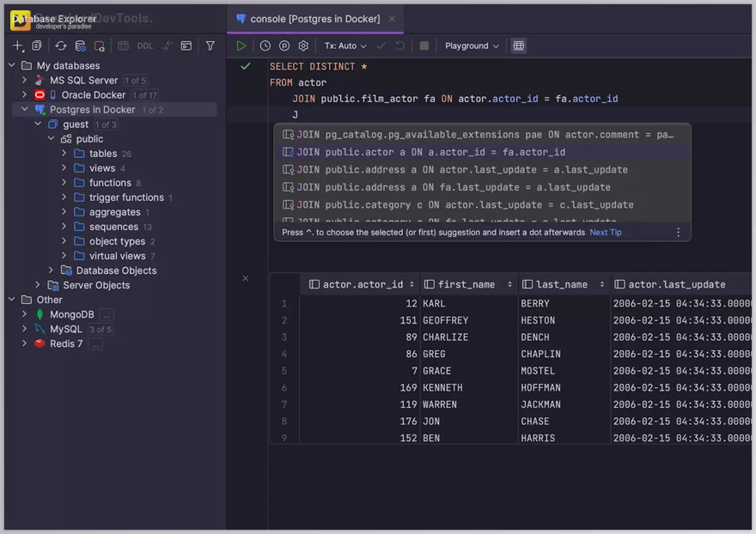Open the Tx: Auto transaction mode dropdown
This screenshot has width=756, height=534.
click(345, 46)
